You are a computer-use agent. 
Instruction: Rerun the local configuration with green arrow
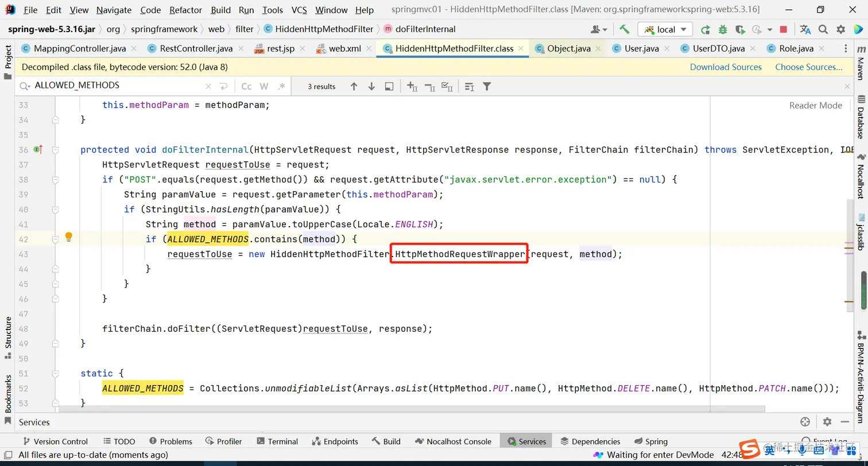706,29
